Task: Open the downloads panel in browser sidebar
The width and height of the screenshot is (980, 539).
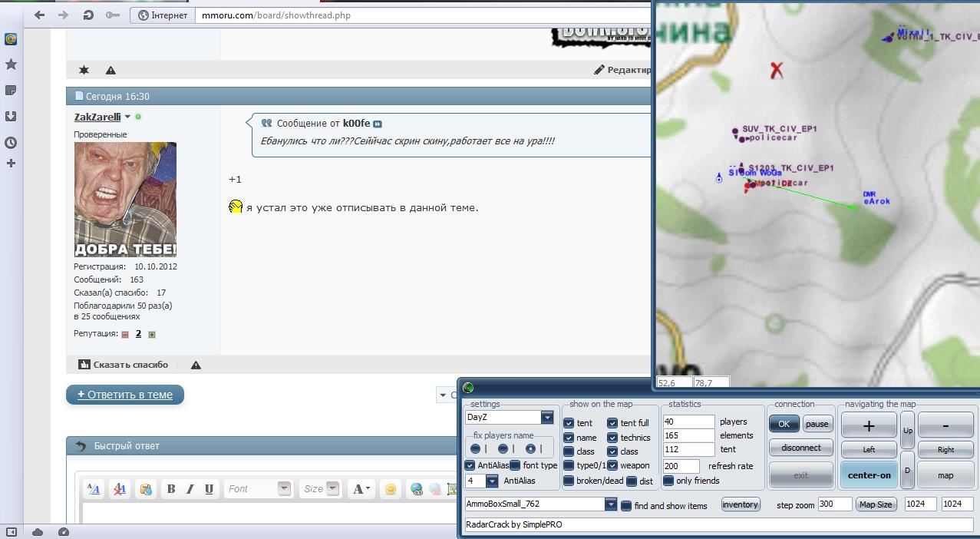Action: point(11,117)
